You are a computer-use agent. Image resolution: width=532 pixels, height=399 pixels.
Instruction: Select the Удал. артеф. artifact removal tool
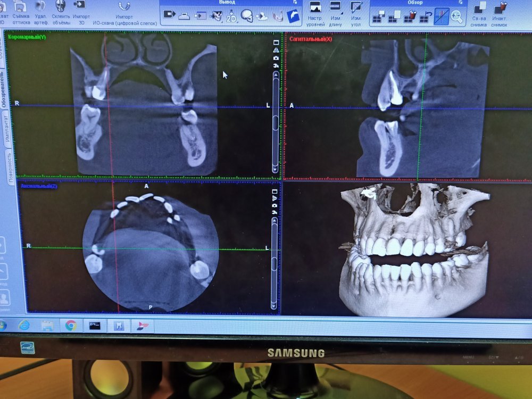coord(41,13)
